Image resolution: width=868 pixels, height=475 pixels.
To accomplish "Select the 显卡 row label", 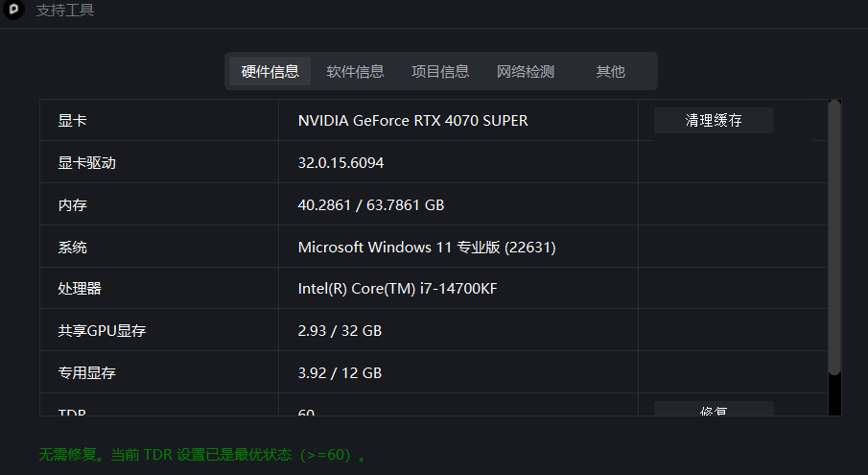I will 73,121.
